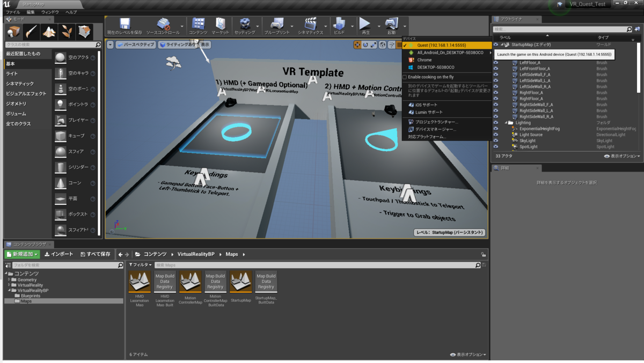Click the viewport rotate gizmo mode icon
The height and width of the screenshot is (363, 644).
[x=365, y=45]
